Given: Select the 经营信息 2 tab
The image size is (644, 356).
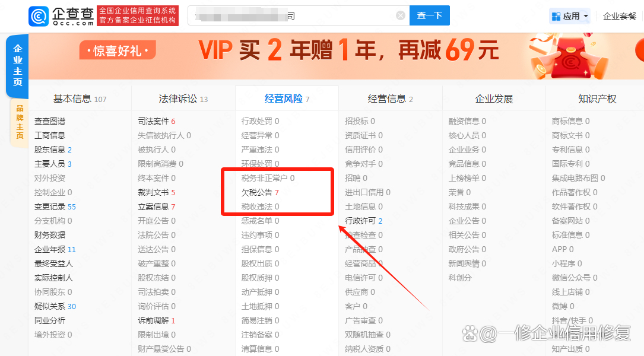Looking at the screenshot, I should tap(390, 99).
